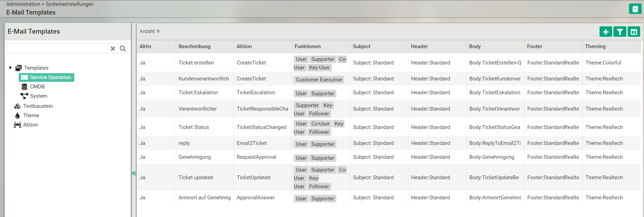The width and height of the screenshot is (644, 217).
Task: Open the Theme section
Action: click(31, 115)
